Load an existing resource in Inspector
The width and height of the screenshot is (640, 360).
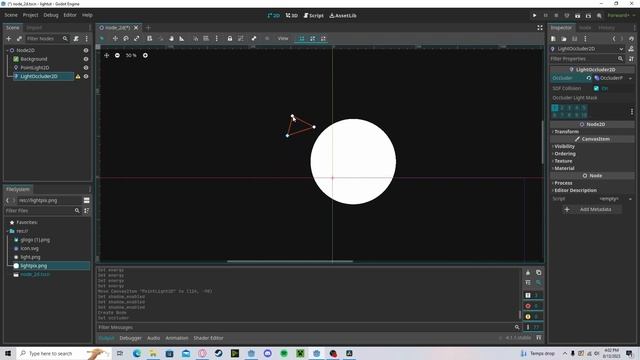click(x=564, y=38)
